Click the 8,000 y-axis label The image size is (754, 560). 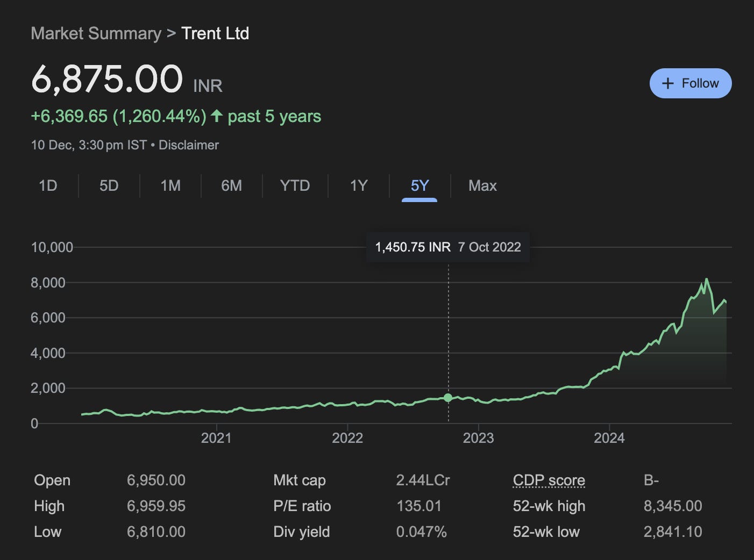pyautogui.click(x=48, y=283)
